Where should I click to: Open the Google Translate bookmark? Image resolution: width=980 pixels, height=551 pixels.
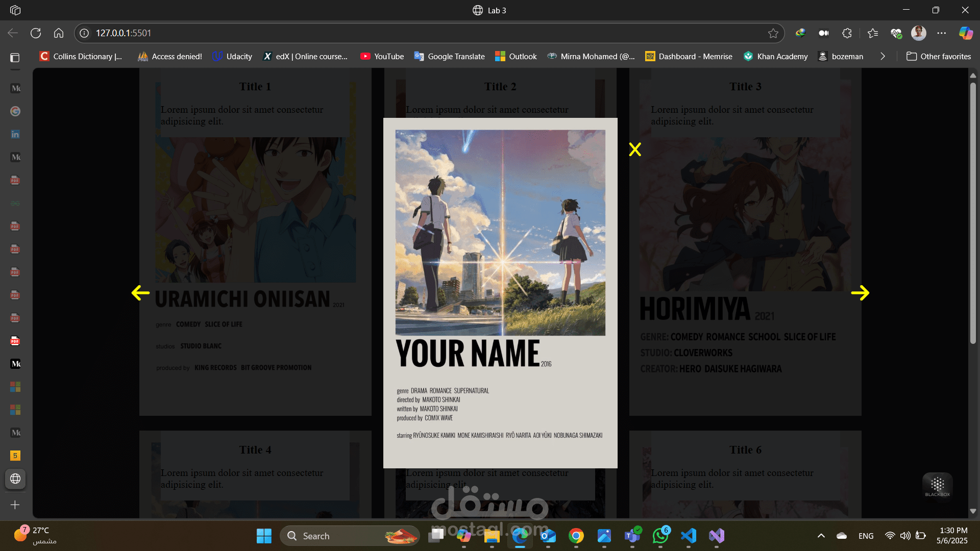(449, 57)
